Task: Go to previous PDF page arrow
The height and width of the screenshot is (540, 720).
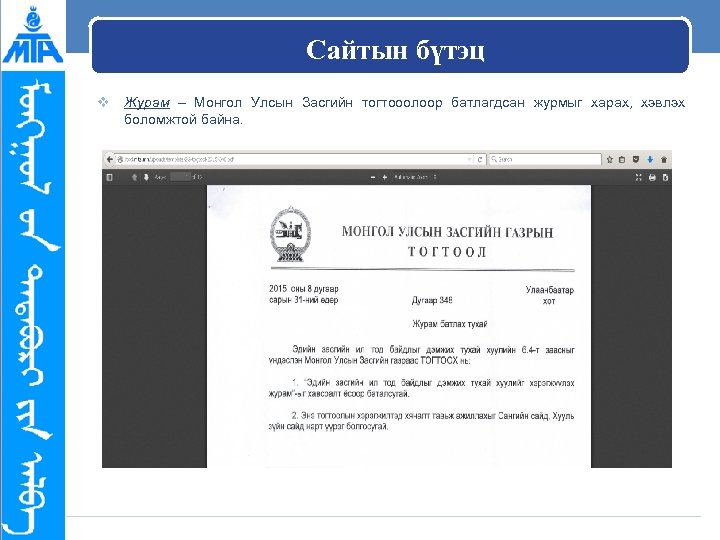Action: (x=135, y=177)
